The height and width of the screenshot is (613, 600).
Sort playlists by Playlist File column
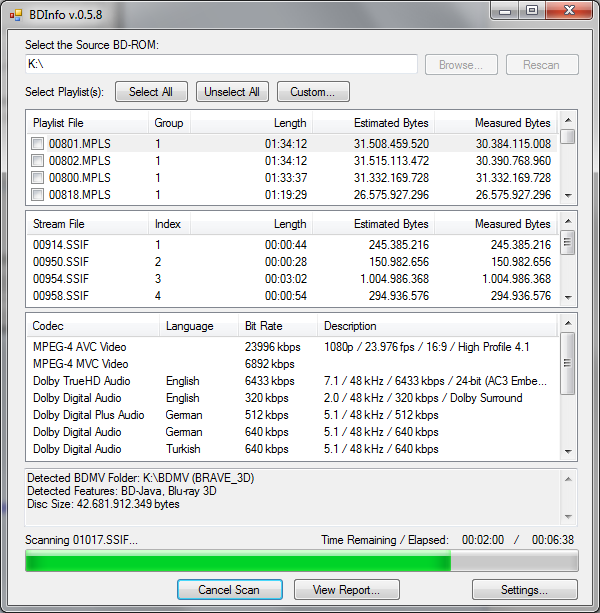click(x=86, y=123)
